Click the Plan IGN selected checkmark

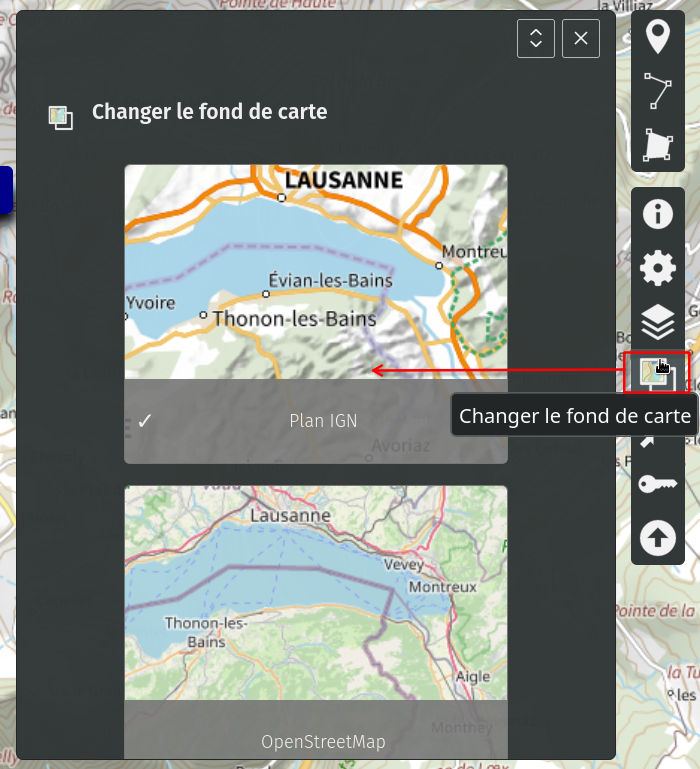click(145, 420)
